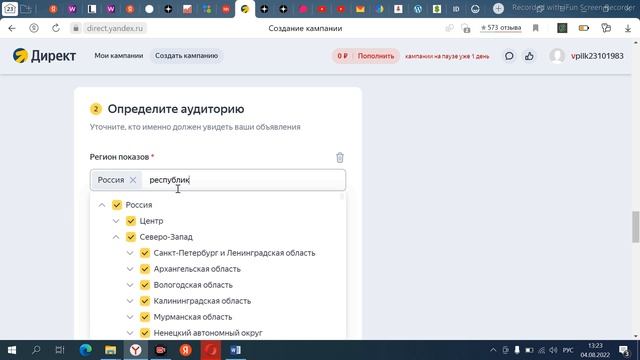The image size is (640, 360).
Task: Expand Ненецкий автономный округ node
Action: tap(130, 333)
